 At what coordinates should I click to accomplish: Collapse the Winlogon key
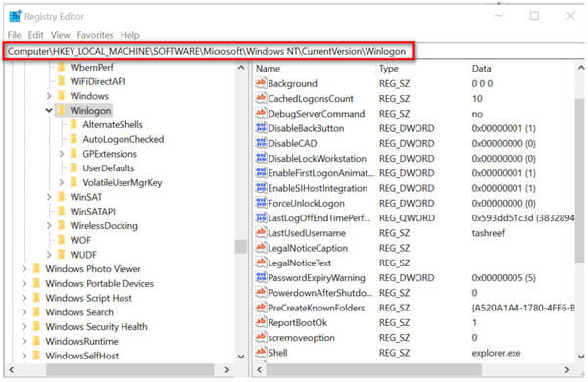pos(49,111)
